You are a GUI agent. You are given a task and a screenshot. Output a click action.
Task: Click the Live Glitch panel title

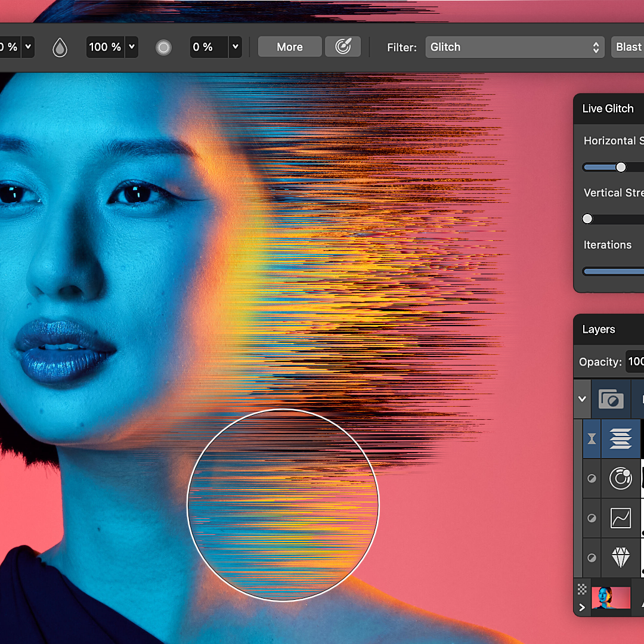click(608, 109)
